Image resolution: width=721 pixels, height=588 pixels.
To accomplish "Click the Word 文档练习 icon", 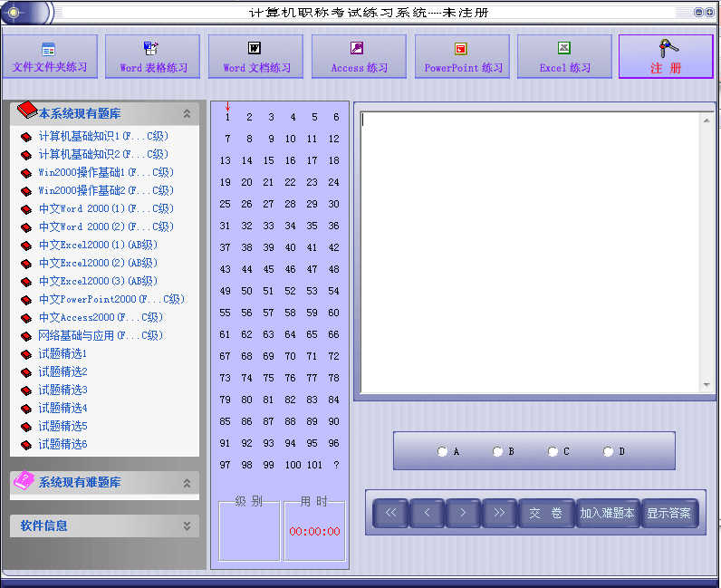I will pos(255,49).
